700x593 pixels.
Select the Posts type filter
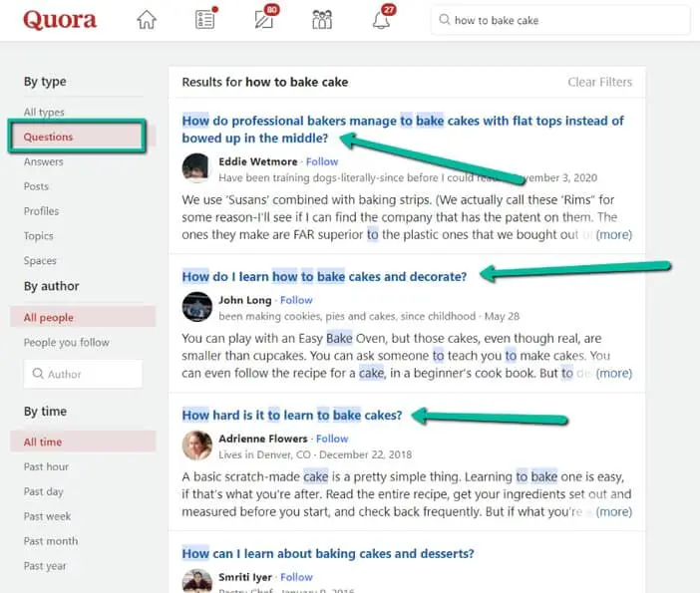36,186
